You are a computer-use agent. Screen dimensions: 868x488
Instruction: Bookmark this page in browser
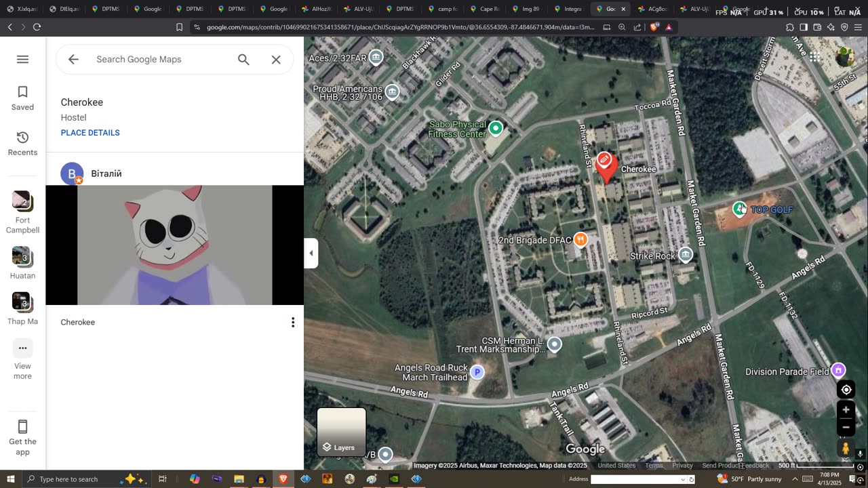click(179, 27)
